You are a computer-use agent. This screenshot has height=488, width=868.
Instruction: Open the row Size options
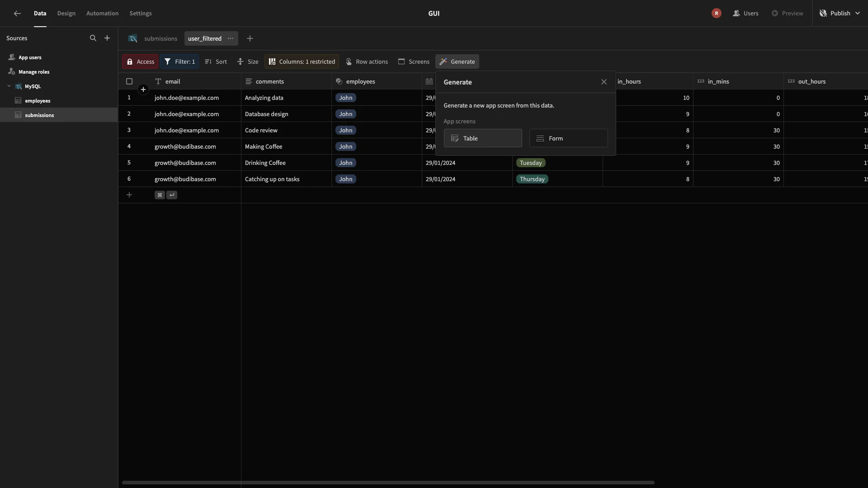248,62
